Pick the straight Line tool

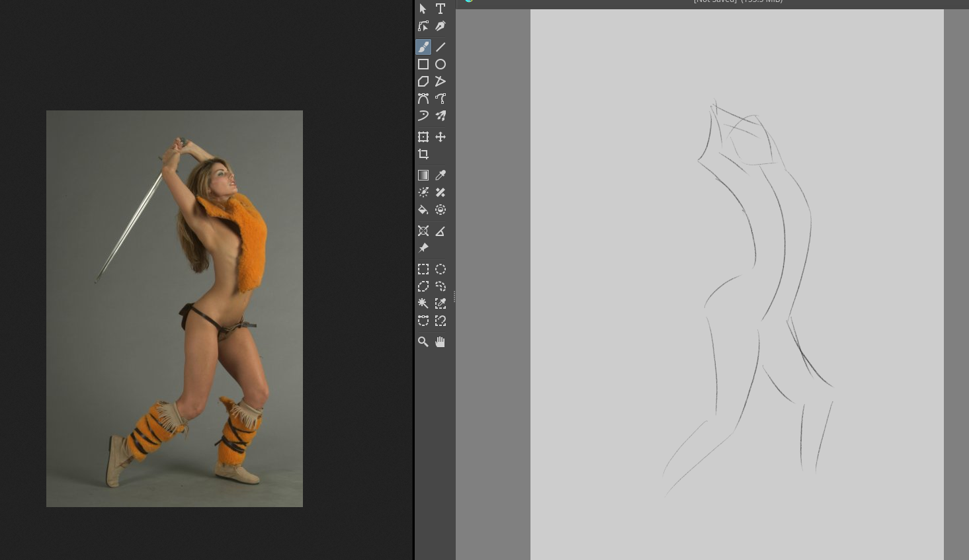pyautogui.click(x=441, y=47)
